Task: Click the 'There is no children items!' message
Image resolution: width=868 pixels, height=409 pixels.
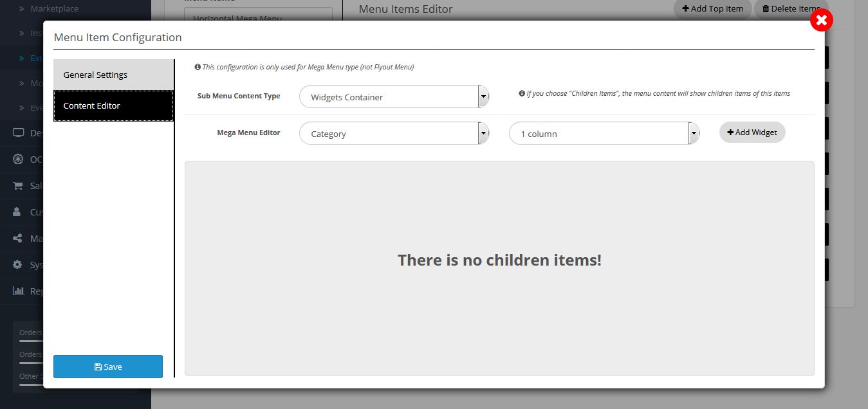Action: [499, 260]
